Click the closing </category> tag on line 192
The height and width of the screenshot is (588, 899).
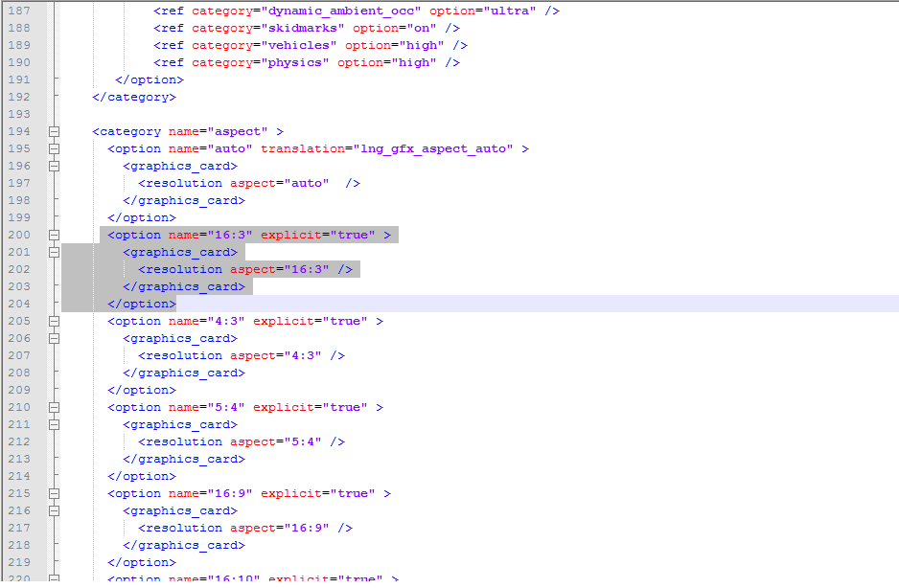(x=134, y=98)
